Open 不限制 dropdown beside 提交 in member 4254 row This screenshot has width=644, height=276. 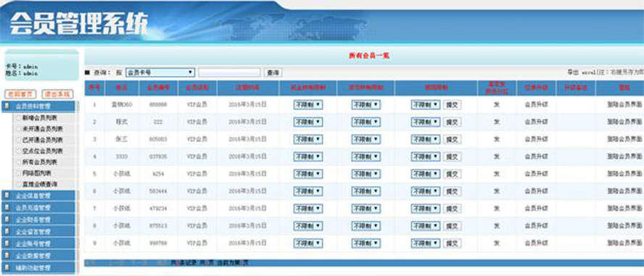(x=426, y=174)
